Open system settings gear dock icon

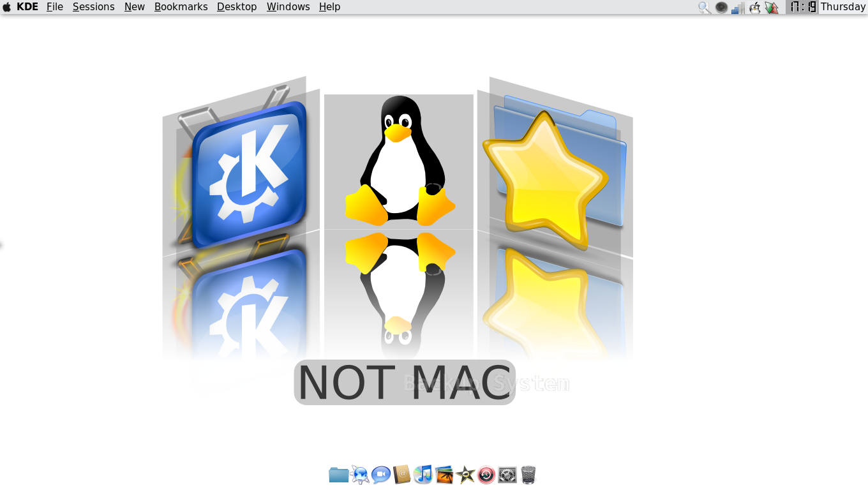[507, 475]
